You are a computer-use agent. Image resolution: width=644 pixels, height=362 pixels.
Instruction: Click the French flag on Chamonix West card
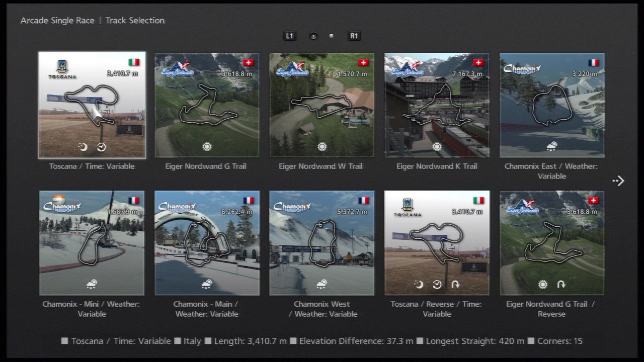363,201
